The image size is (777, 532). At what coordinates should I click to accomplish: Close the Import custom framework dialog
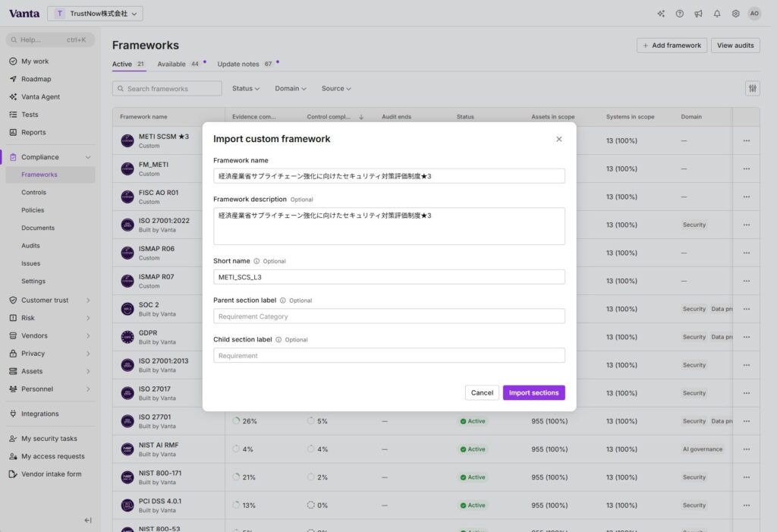tap(559, 139)
